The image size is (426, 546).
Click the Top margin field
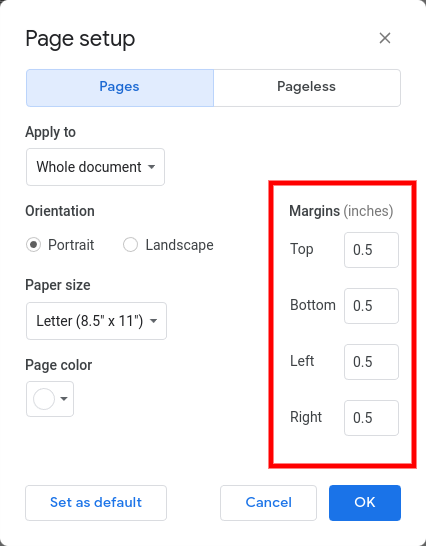[x=371, y=250]
